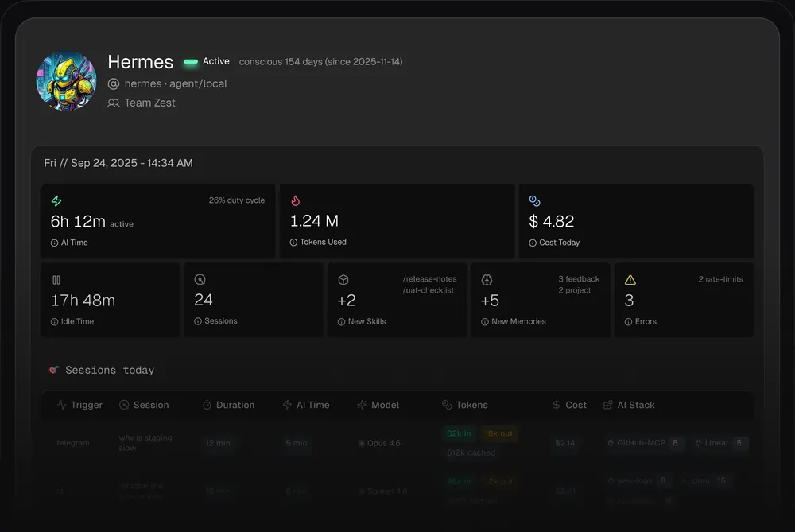Click the pulse icon in the Trigger column header
Viewport: 795px width, 532px height.
tap(62, 405)
